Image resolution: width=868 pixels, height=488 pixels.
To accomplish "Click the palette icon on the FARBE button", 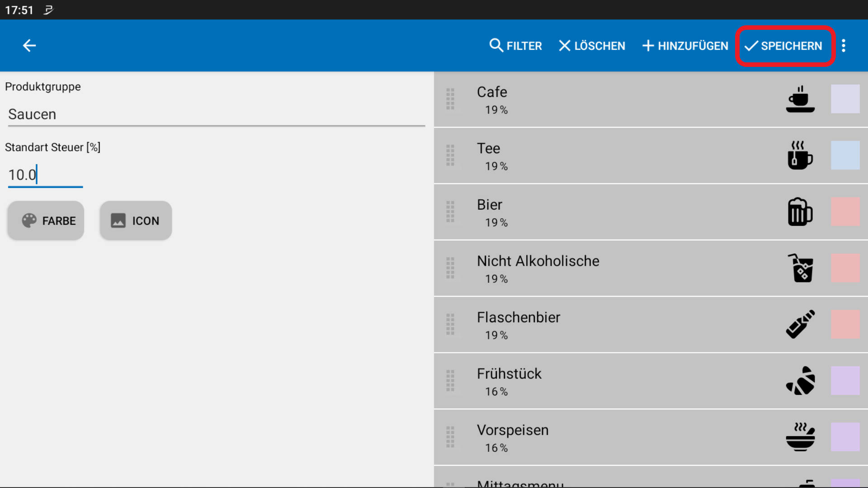I will point(28,221).
